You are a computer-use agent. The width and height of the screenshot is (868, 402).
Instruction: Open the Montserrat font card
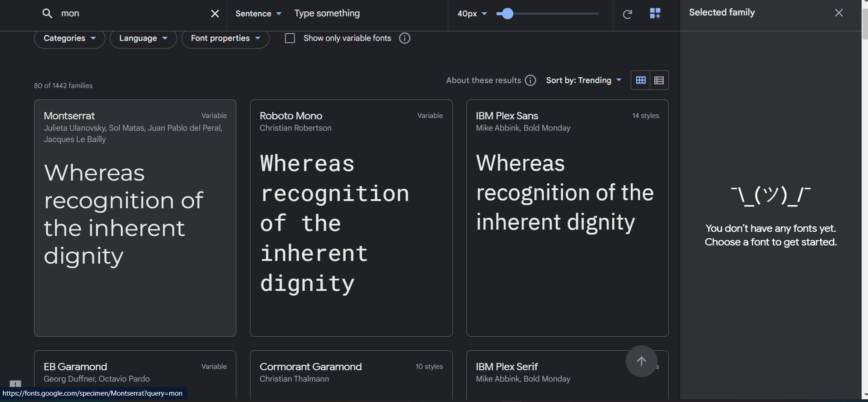click(x=135, y=218)
